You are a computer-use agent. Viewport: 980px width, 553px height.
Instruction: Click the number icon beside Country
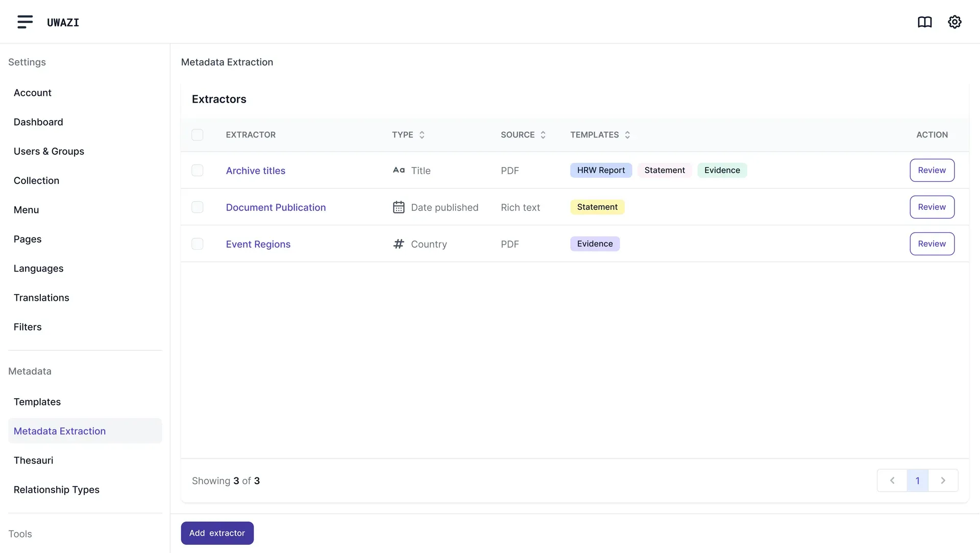click(x=398, y=244)
